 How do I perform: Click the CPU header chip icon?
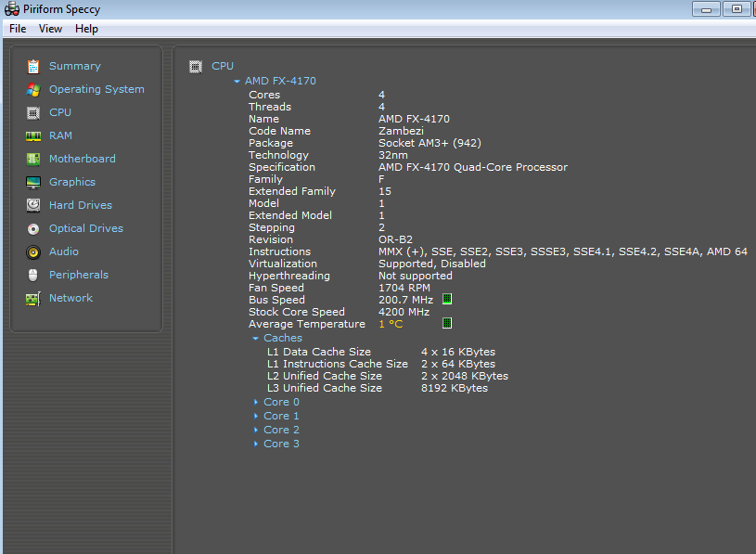click(x=196, y=67)
